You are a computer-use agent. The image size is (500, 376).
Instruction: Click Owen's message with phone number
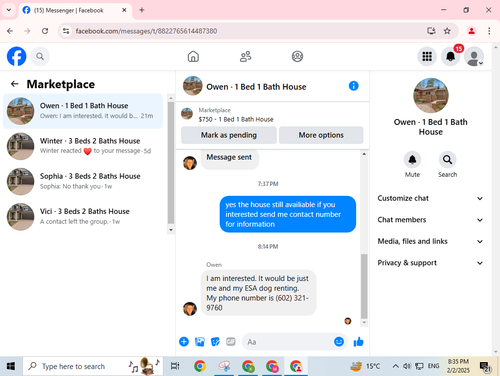tap(258, 293)
